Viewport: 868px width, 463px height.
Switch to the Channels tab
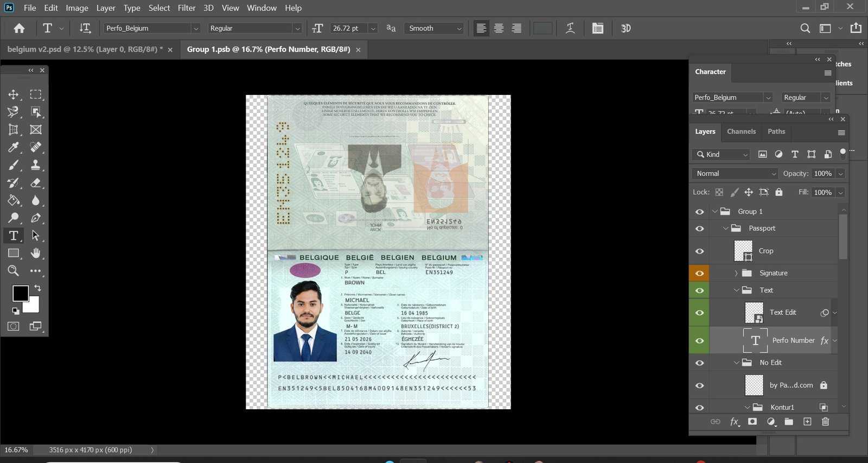(741, 131)
